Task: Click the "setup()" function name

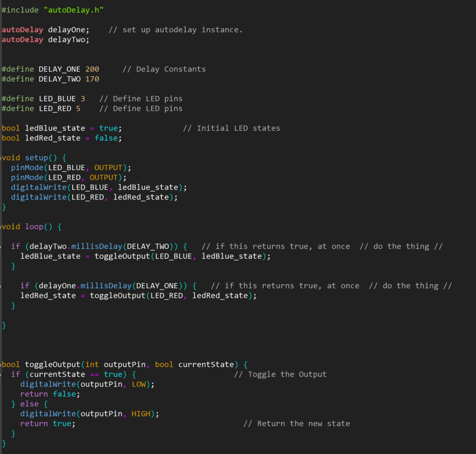Action: [x=41, y=158]
